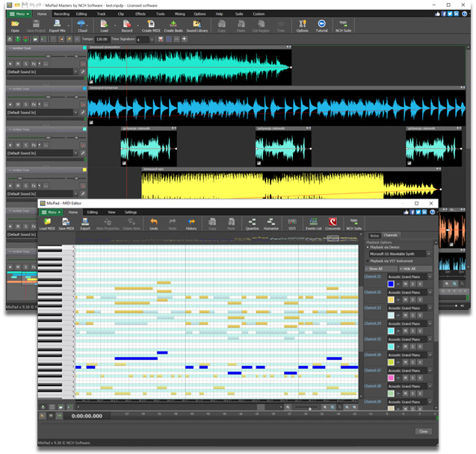The image size is (476, 454).
Task: Click Export in the MIDI Editor toolbar
Action: click(x=85, y=224)
